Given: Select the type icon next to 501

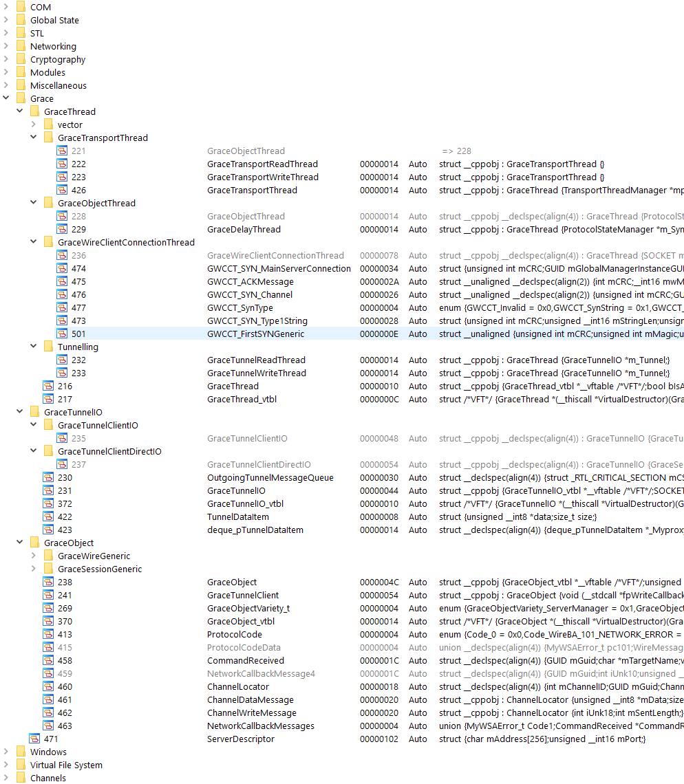Looking at the screenshot, I should pyautogui.click(x=62, y=334).
